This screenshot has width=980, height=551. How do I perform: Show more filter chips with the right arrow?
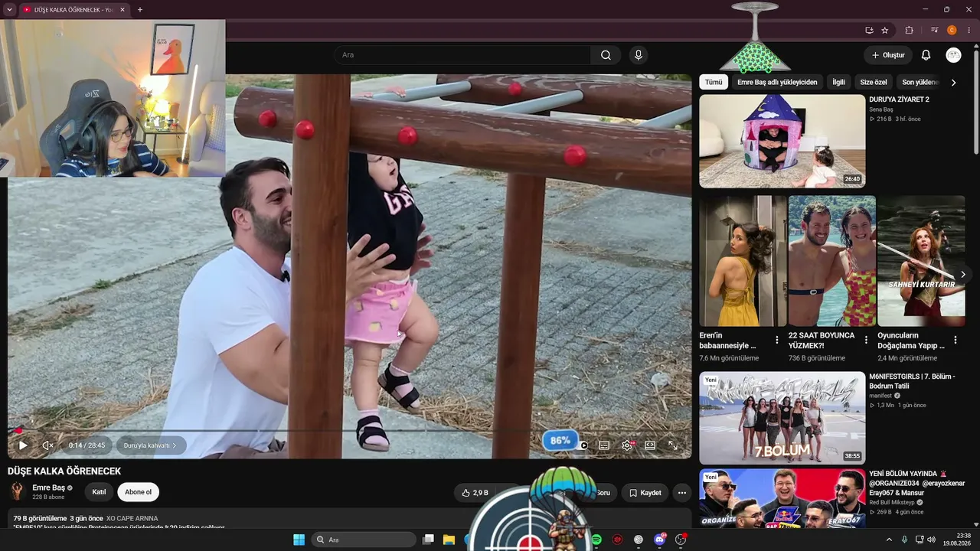(953, 82)
